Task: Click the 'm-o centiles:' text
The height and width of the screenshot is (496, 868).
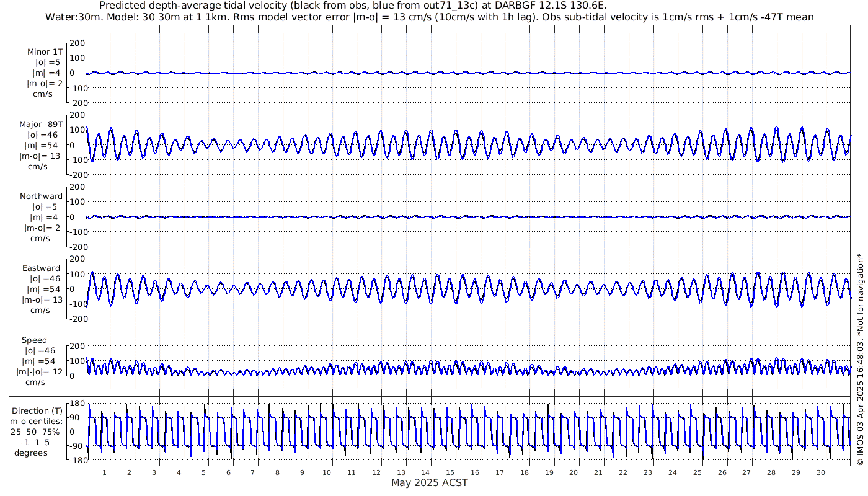Action: [x=37, y=421]
